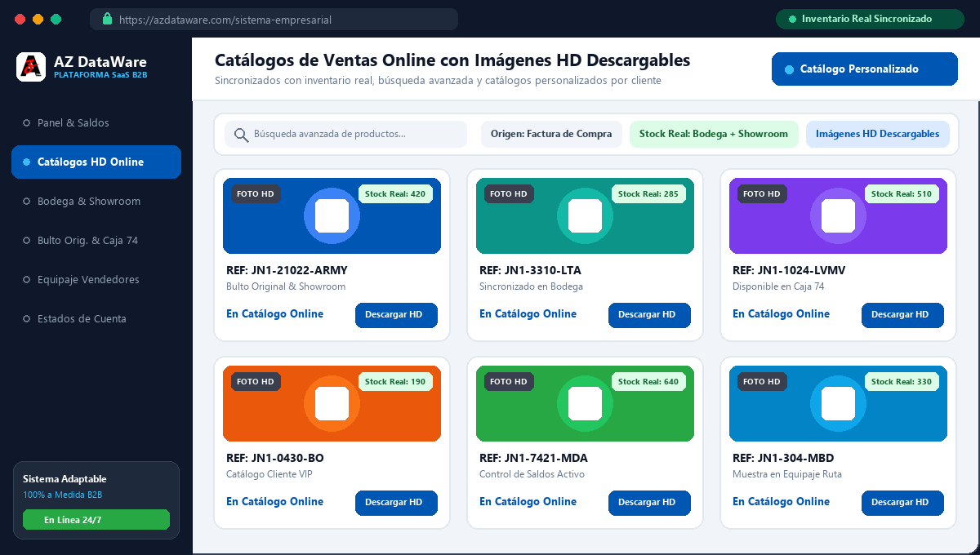Click the AZ DataWare logo icon
980x555 pixels.
(31, 67)
